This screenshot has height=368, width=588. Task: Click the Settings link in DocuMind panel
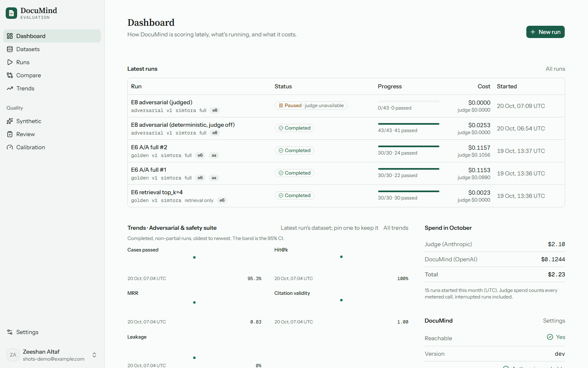(554, 321)
